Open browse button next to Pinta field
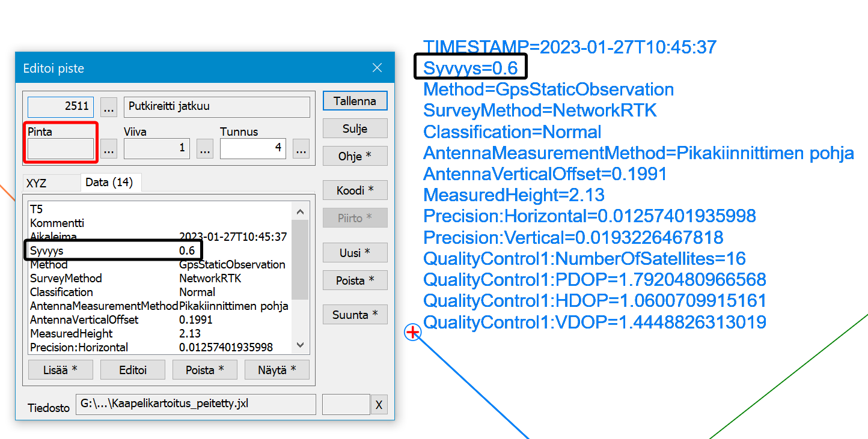 coord(109,149)
